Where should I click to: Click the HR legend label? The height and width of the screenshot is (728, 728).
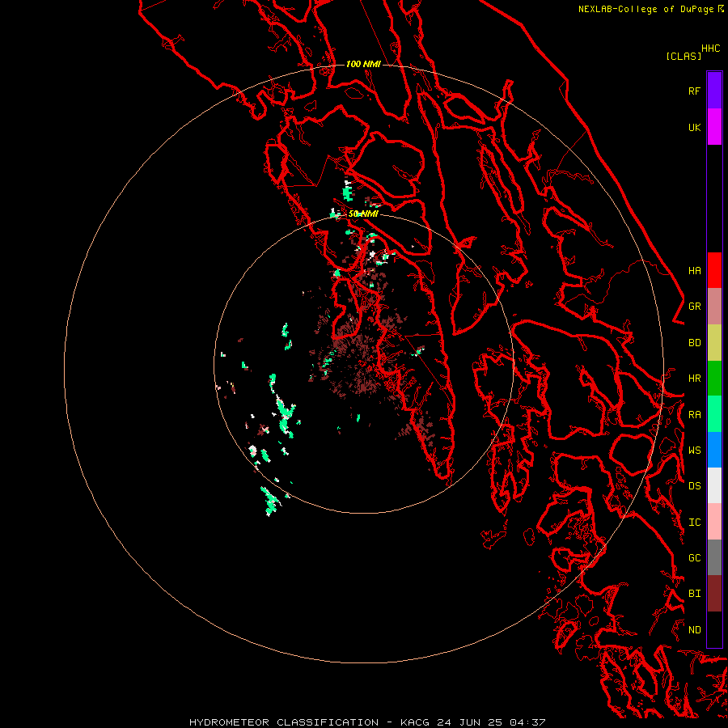point(694,379)
